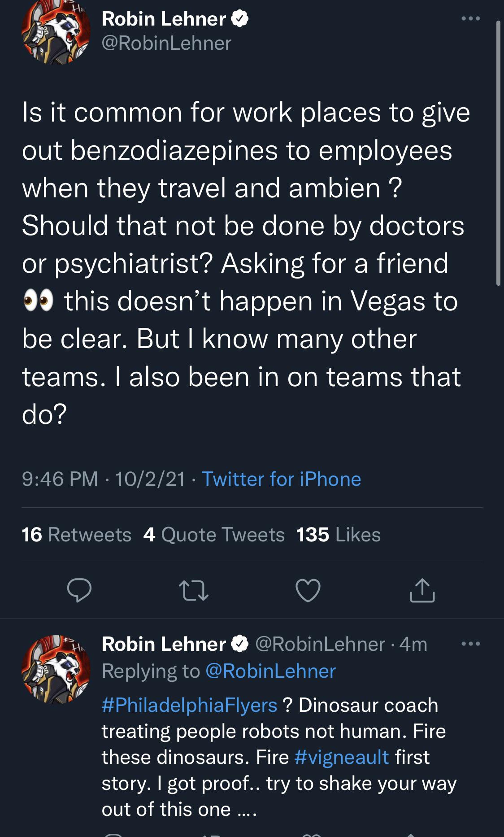
Task: Like the main tweet with heart icon
Action: 308,590
